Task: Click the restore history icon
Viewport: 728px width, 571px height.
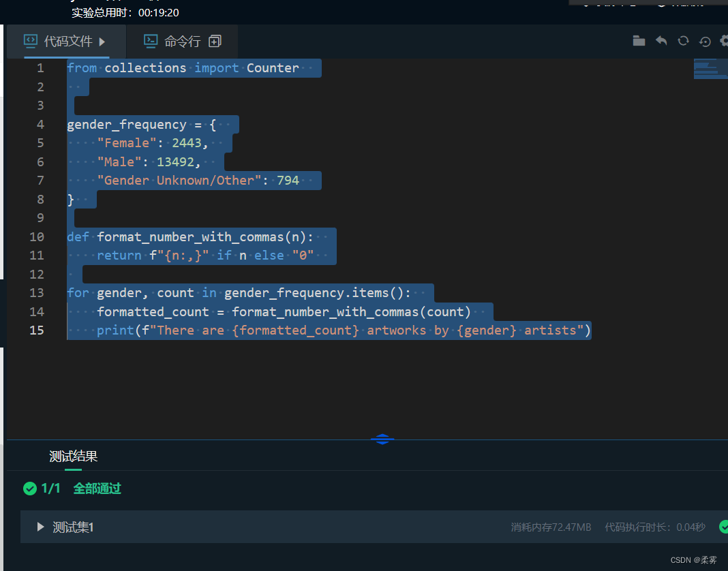Action: 705,42
